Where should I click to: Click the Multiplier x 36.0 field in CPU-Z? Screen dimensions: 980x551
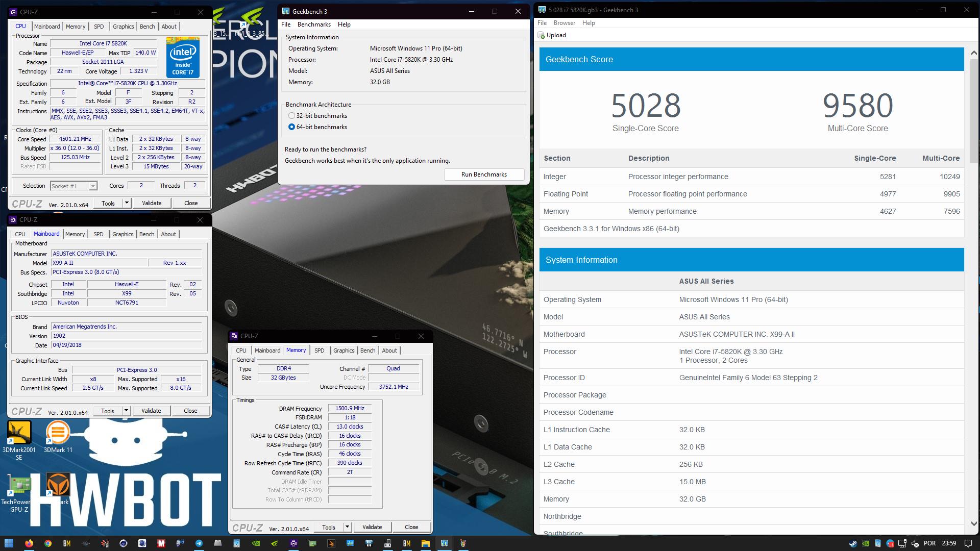(x=75, y=148)
